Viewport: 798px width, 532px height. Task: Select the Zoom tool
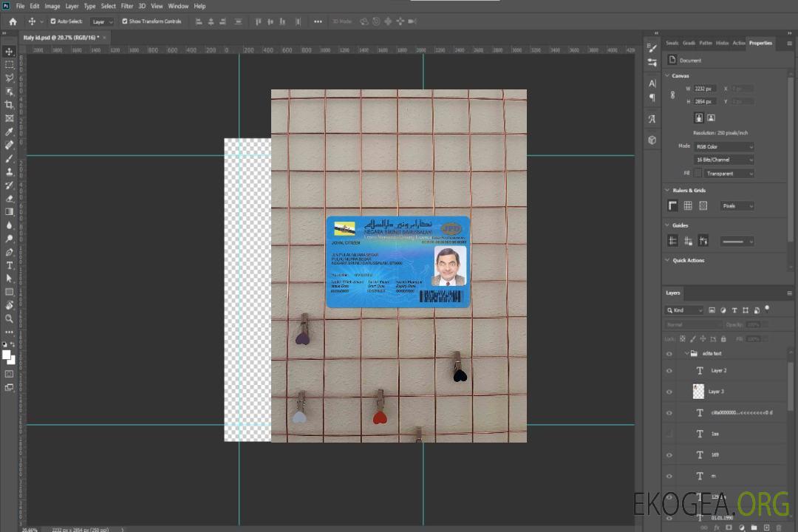click(10, 318)
